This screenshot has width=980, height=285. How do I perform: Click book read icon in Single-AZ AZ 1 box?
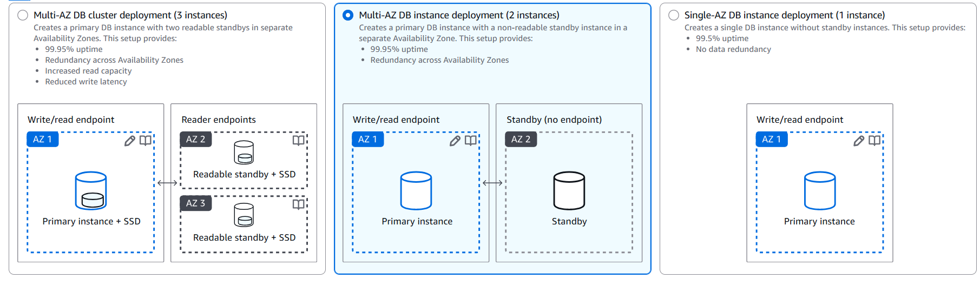(x=874, y=141)
